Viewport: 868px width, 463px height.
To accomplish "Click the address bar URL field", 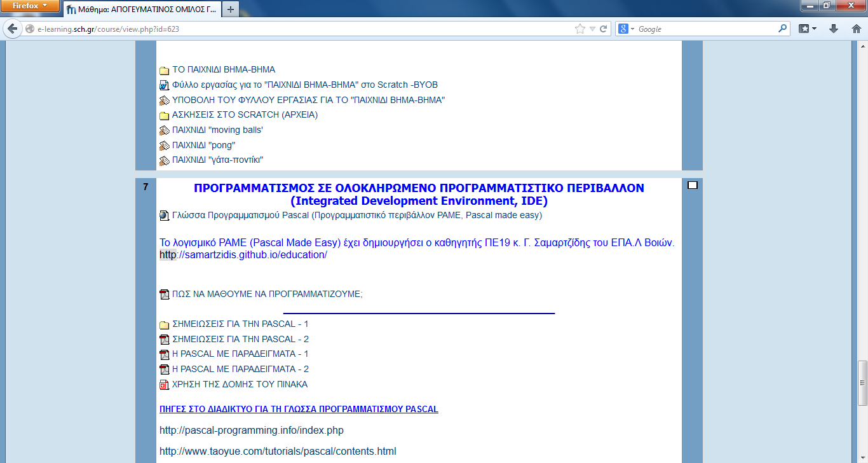I will 305,29.
